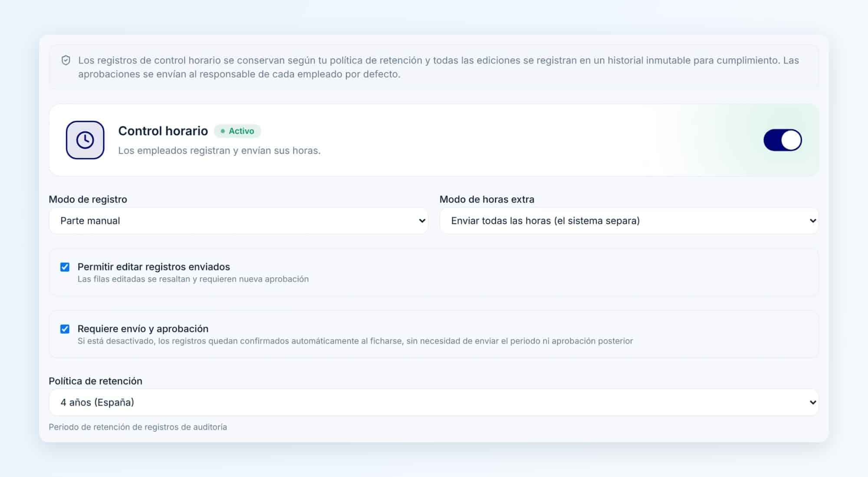Click the Modo de horas extra label

click(x=487, y=199)
